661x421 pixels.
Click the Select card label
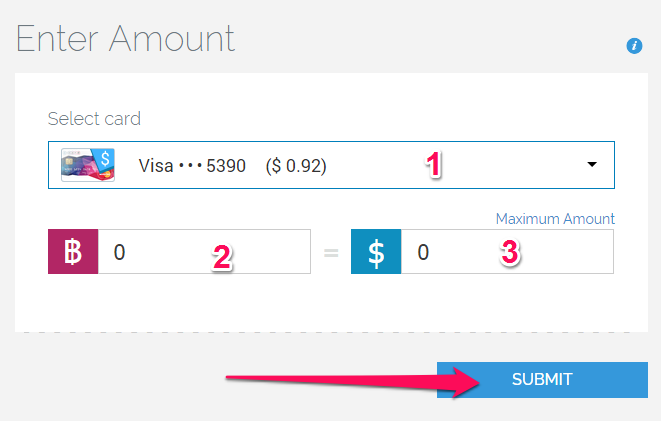[94, 118]
